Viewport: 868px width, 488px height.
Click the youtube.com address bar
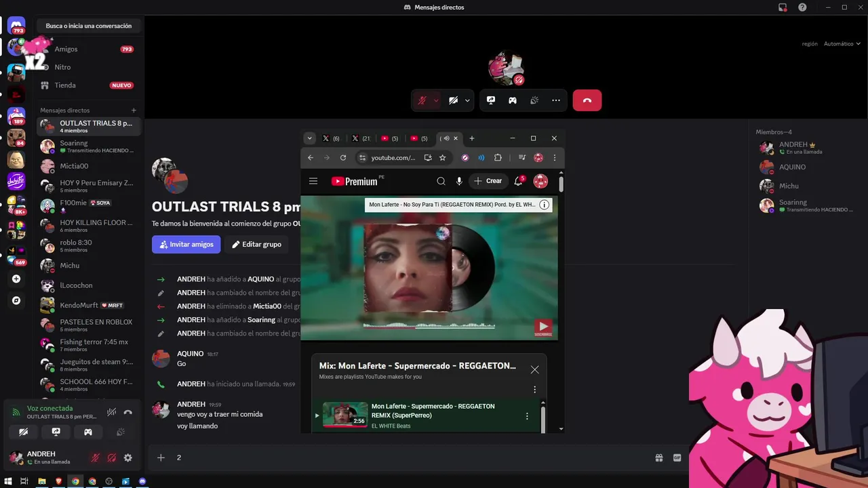(x=393, y=158)
